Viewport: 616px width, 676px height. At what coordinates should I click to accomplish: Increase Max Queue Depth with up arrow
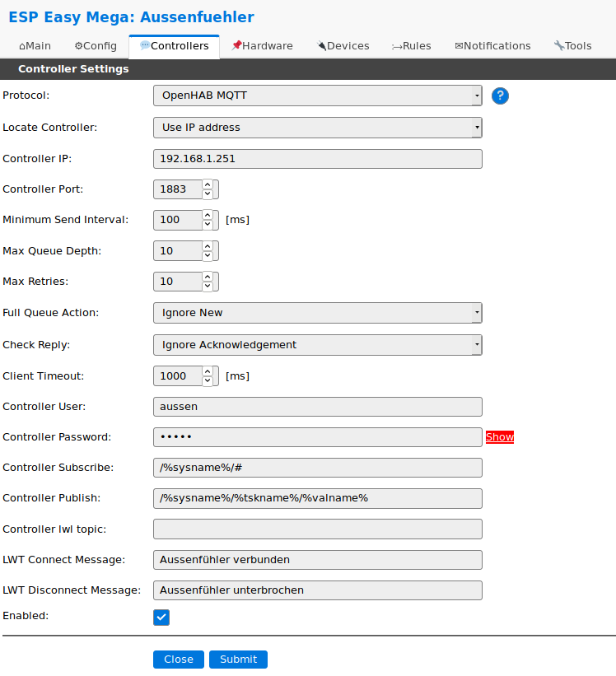(x=208, y=246)
